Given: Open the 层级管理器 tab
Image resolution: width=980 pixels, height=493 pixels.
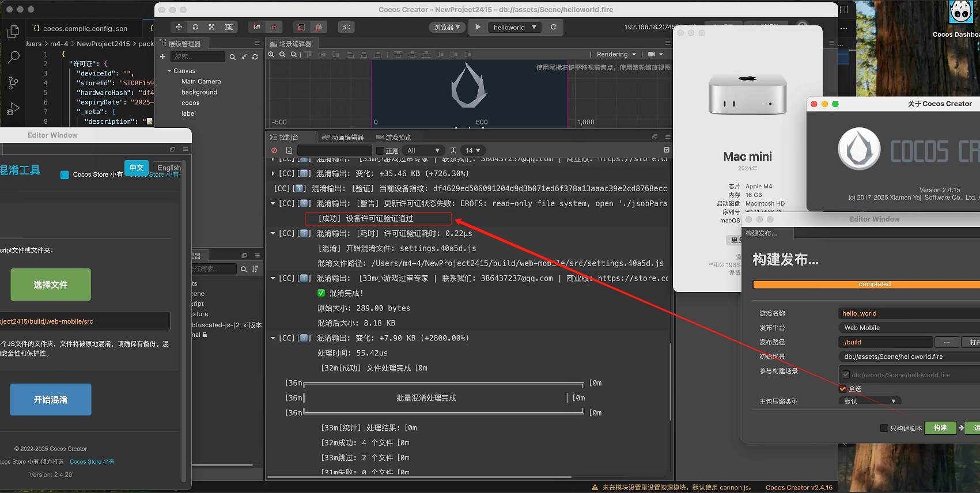Looking at the screenshot, I should pyautogui.click(x=181, y=44).
